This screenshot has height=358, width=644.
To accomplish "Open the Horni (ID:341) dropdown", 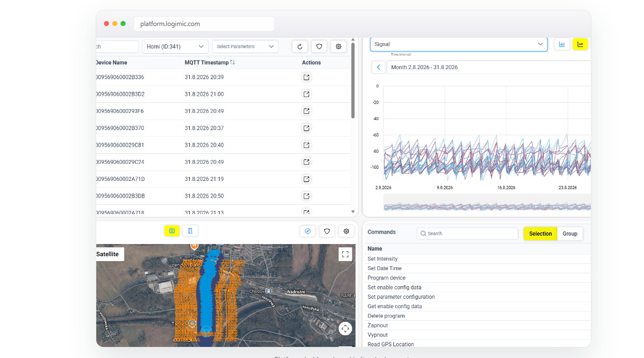I will pyautogui.click(x=175, y=46).
